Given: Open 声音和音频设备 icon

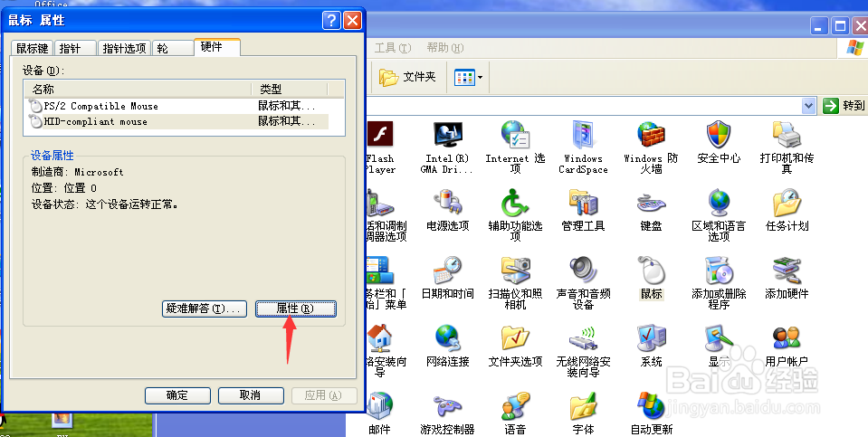Looking at the screenshot, I should point(583,271).
